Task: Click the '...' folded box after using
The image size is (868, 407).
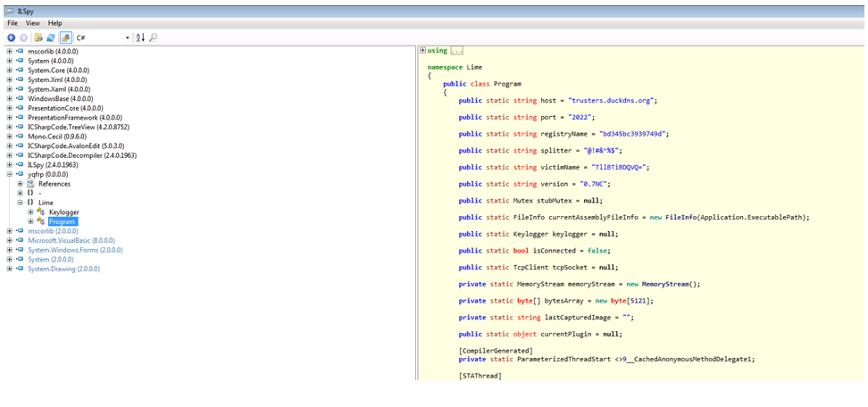Action: pos(456,50)
